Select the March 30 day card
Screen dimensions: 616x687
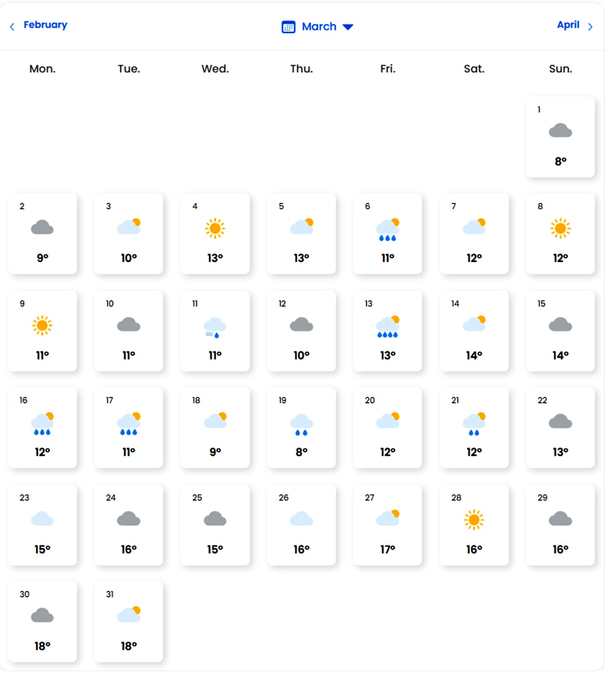[42, 621]
